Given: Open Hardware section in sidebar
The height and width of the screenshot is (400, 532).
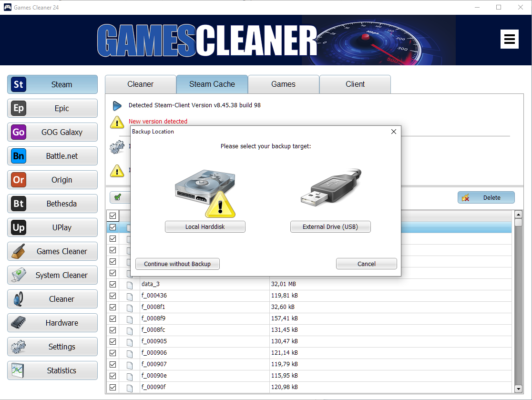Looking at the screenshot, I should 52,323.
